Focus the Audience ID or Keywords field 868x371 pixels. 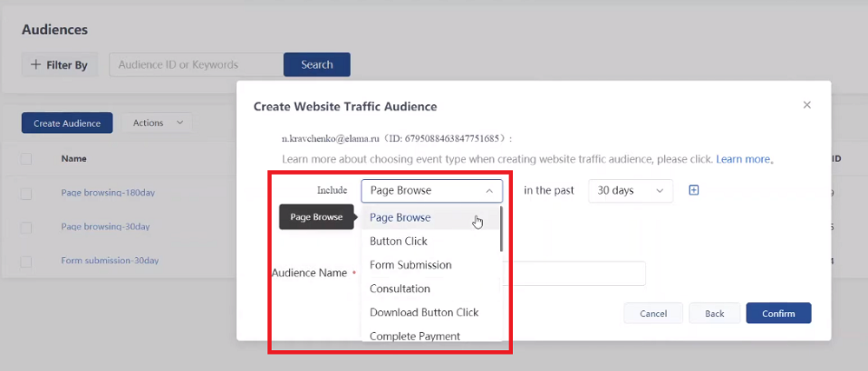pyautogui.click(x=196, y=64)
